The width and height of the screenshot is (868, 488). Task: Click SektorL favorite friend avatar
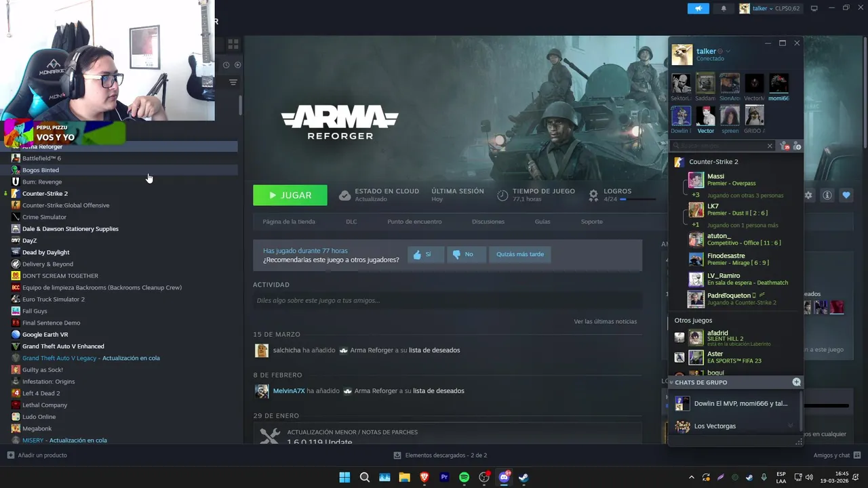click(x=681, y=83)
